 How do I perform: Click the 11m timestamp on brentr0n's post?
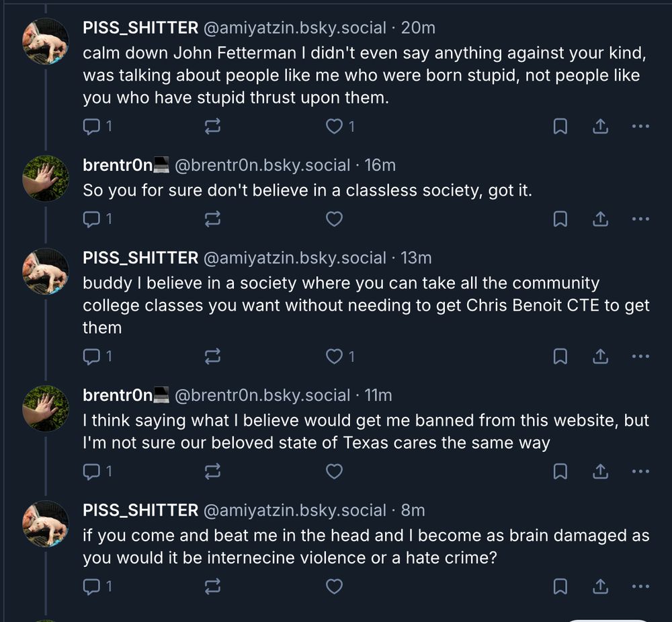[378, 395]
